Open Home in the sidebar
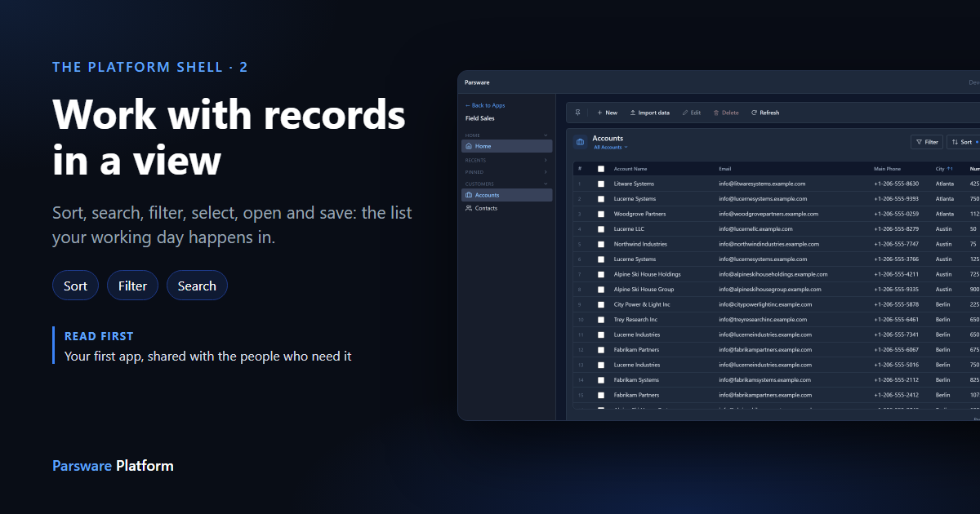The width and height of the screenshot is (980, 514). click(x=507, y=146)
